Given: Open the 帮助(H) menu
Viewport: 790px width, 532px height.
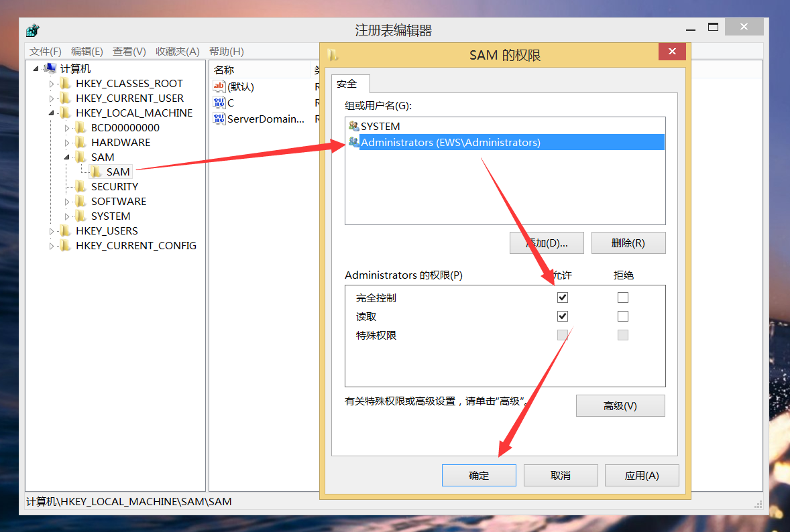Looking at the screenshot, I should pyautogui.click(x=226, y=52).
